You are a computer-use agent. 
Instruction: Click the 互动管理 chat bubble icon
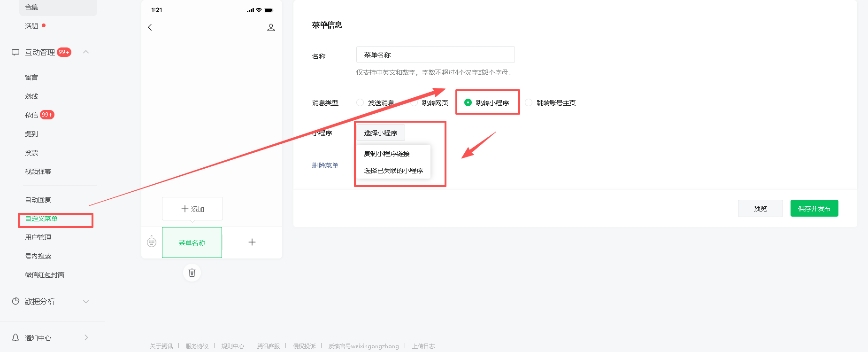click(15, 52)
